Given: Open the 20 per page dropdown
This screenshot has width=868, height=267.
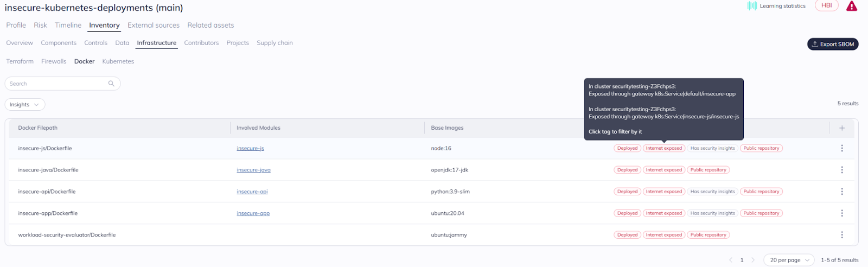Looking at the screenshot, I should point(789,260).
